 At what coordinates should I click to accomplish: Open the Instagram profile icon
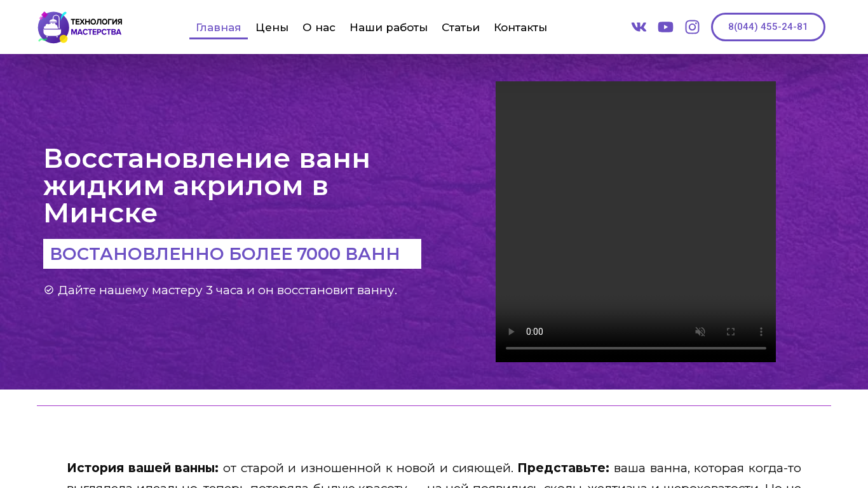[x=692, y=27]
